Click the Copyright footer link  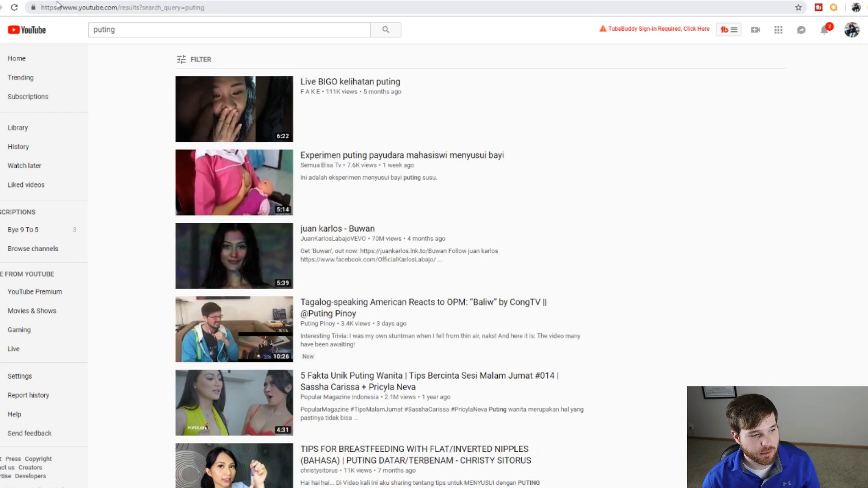pyautogui.click(x=38, y=459)
